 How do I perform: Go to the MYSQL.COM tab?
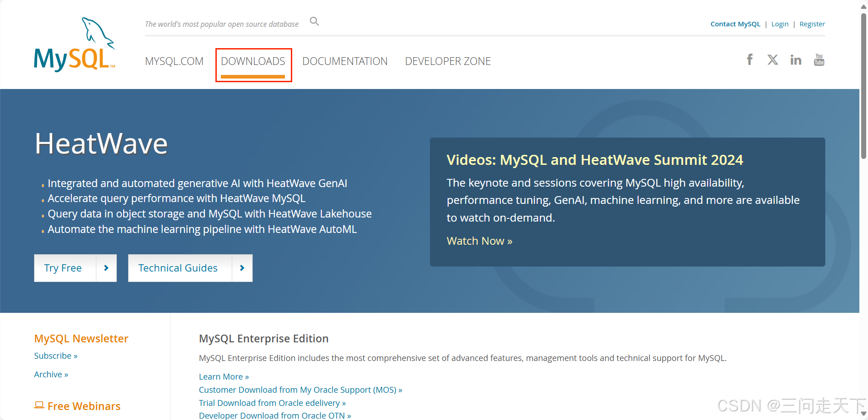[x=174, y=61]
